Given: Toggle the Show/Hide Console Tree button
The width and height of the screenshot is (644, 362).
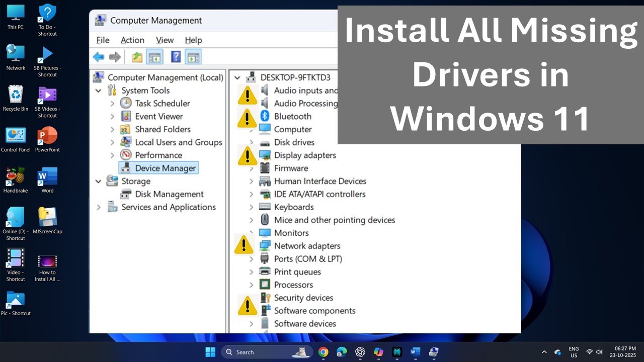Looking at the screenshot, I should [x=154, y=57].
